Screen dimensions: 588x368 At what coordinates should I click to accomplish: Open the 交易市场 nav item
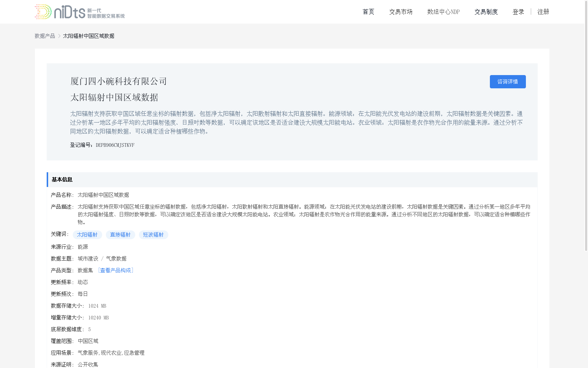(401, 12)
